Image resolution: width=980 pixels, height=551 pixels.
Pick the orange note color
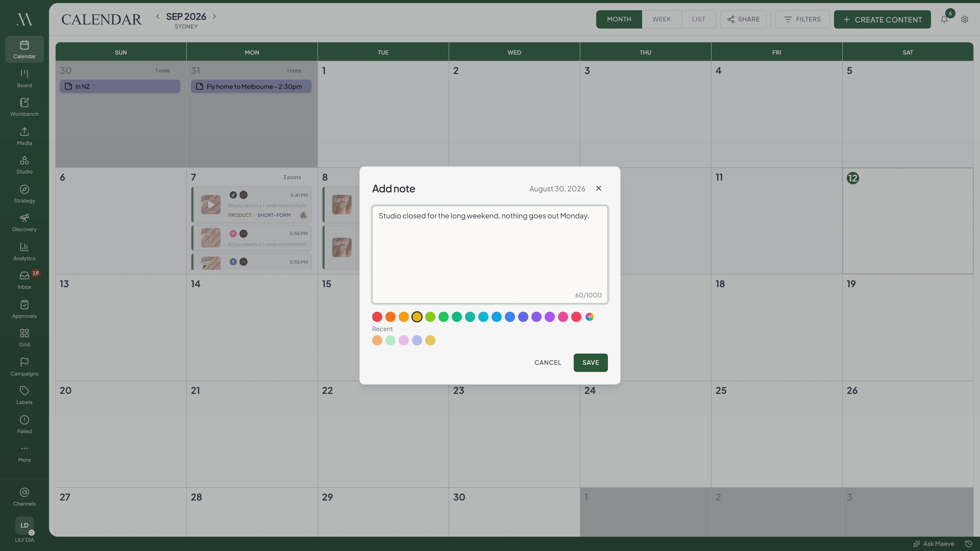pyautogui.click(x=390, y=317)
